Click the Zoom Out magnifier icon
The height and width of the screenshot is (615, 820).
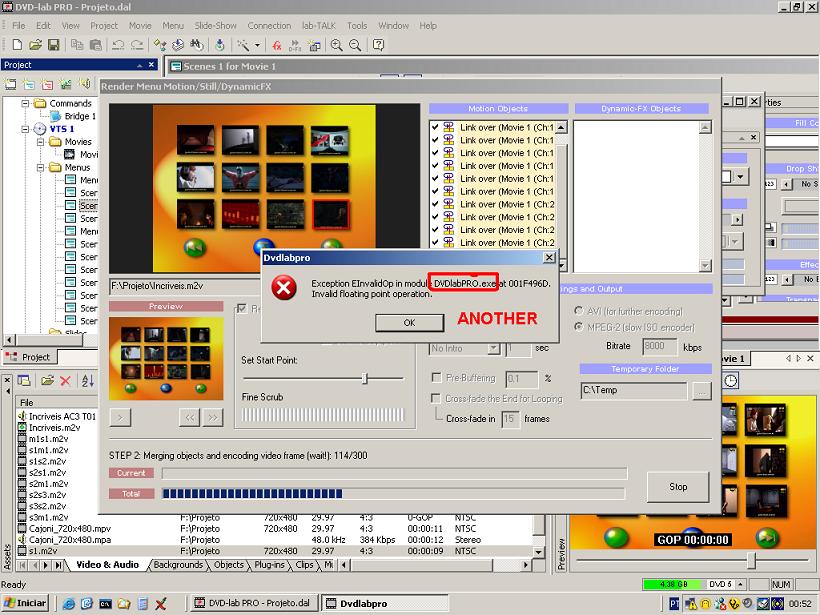click(x=355, y=45)
